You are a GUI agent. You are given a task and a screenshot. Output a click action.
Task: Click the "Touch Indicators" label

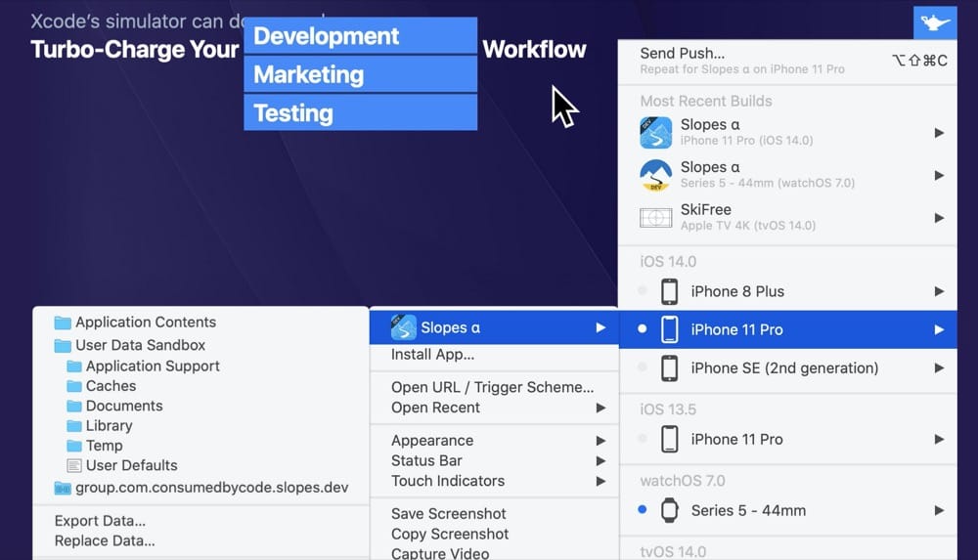(x=448, y=481)
